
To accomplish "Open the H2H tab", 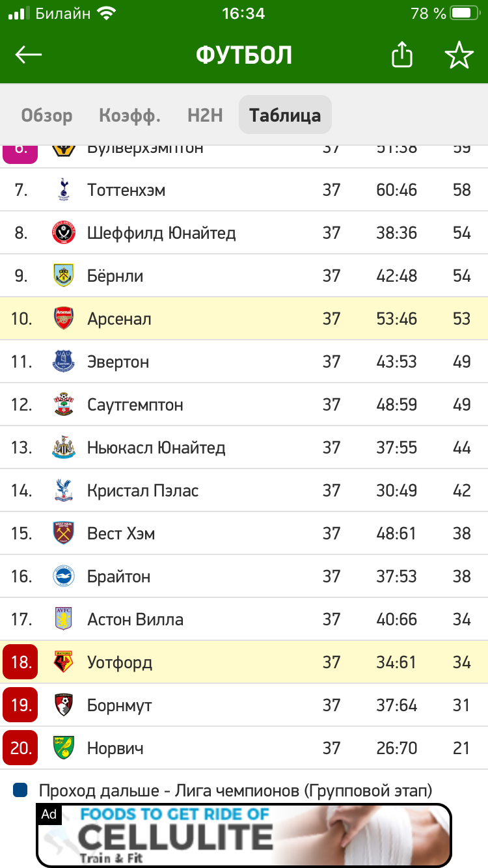I will pos(205,116).
